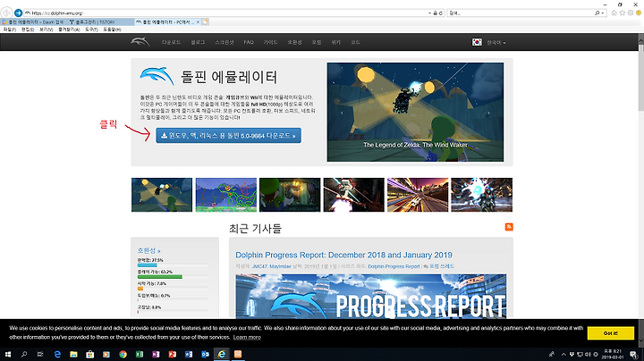Open the Action Center notification icon
This screenshot has height=361, width=644.
click(x=634, y=355)
